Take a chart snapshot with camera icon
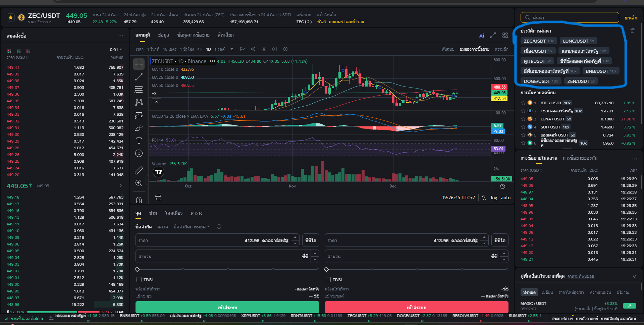Screen dimensions: 644x325 tap(264, 49)
